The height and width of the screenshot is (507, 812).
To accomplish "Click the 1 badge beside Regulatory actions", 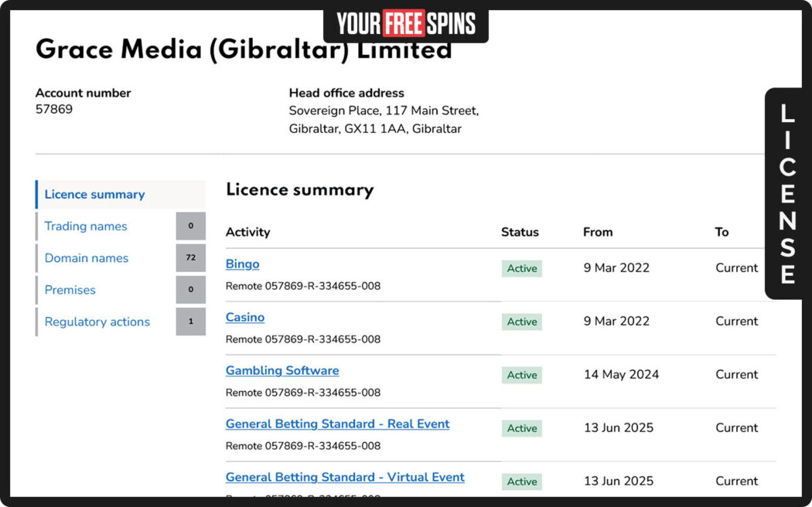I will [x=190, y=321].
